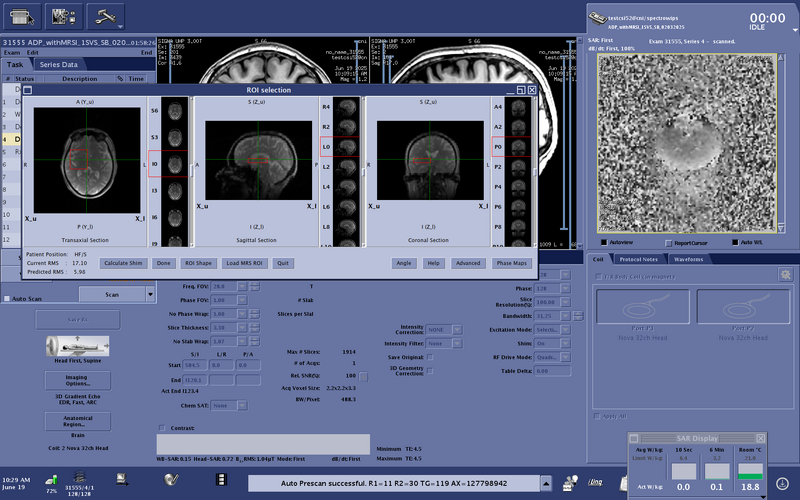Viewport: 800px width, 500px height.
Task: Toggle the Report Cursor checkbox
Action: point(668,243)
